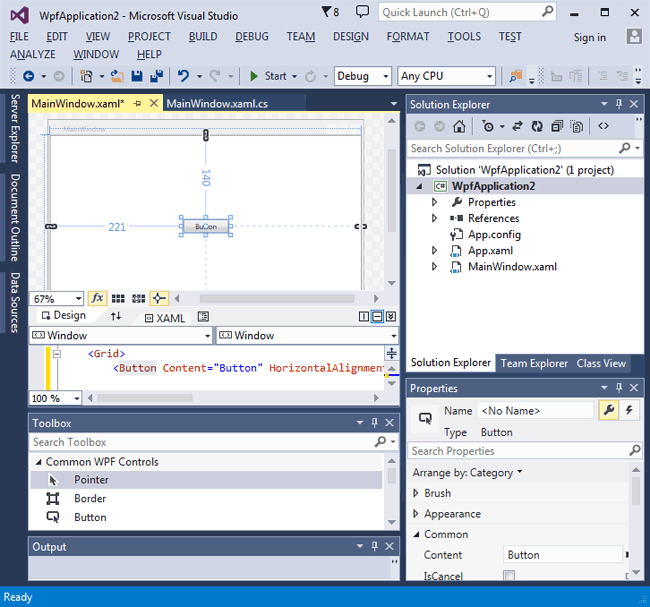650x607 pixels.
Task: Open the BUILD menu
Action: (x=203, y=36)
